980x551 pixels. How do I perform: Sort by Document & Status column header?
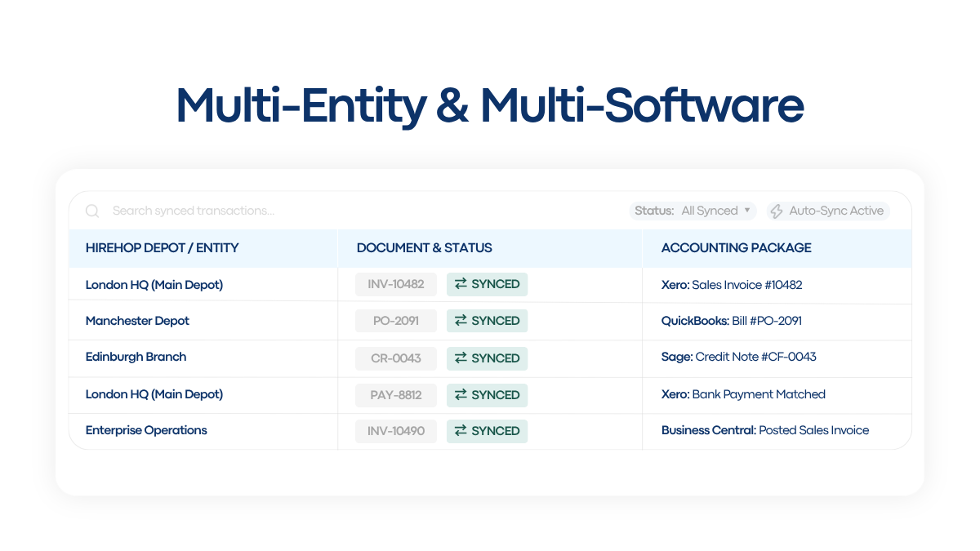[425, 248]
